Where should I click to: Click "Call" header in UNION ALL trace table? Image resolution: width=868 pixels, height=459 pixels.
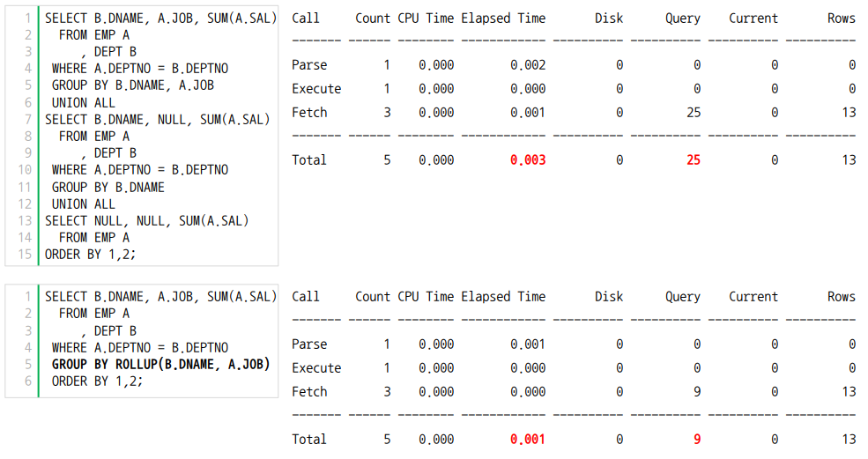click(x=306, y=19)
